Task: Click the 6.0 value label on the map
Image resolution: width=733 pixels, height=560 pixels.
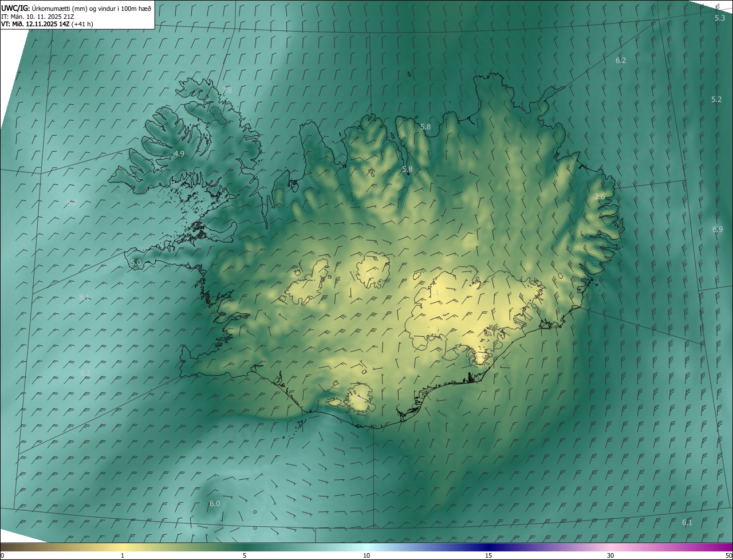Action: tap(215, 504)
